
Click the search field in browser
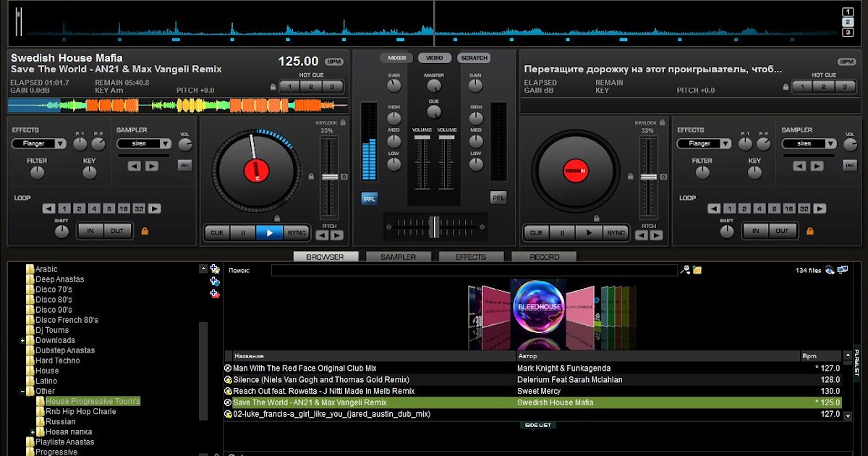475,270
